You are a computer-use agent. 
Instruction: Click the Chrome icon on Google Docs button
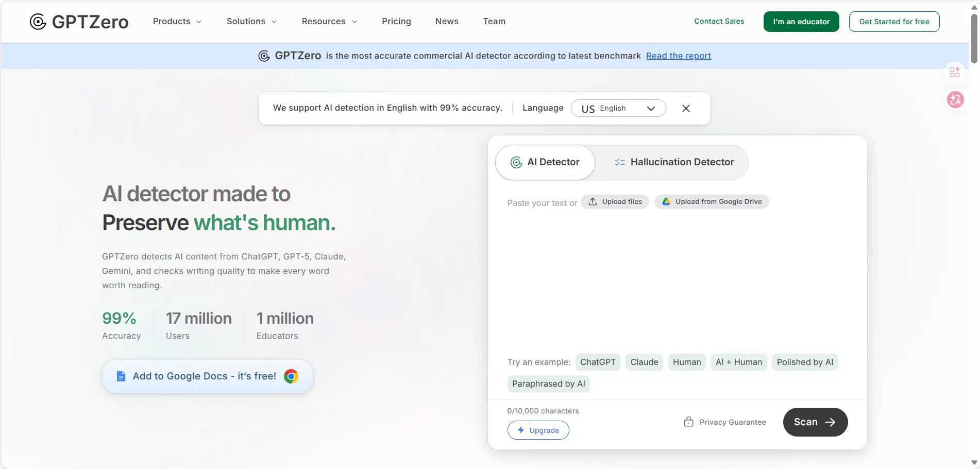click(x=291, y=376)
